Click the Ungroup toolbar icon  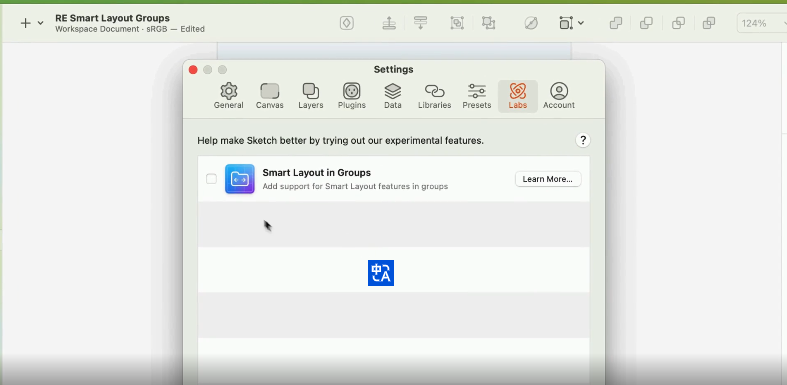coord(488,23)
